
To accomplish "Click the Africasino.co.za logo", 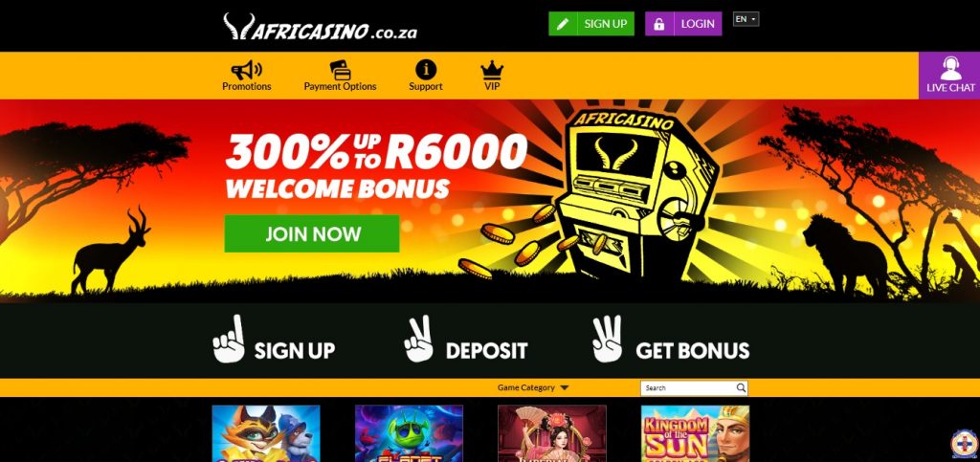I will click(x=320, y=27).
